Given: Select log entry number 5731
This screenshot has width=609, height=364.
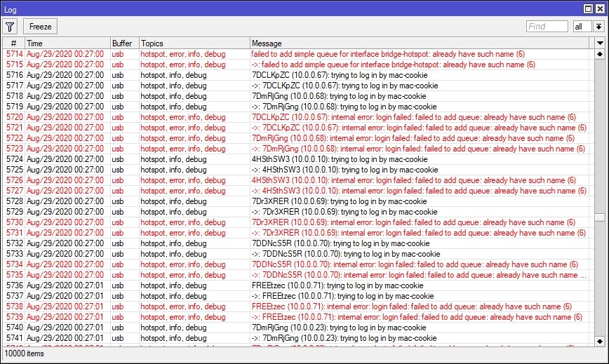Looking at the screenshot, I should pos(298,232).
